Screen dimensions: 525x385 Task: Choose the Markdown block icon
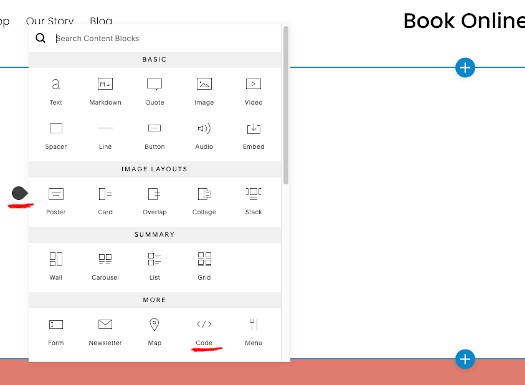[x=105, y=91]
